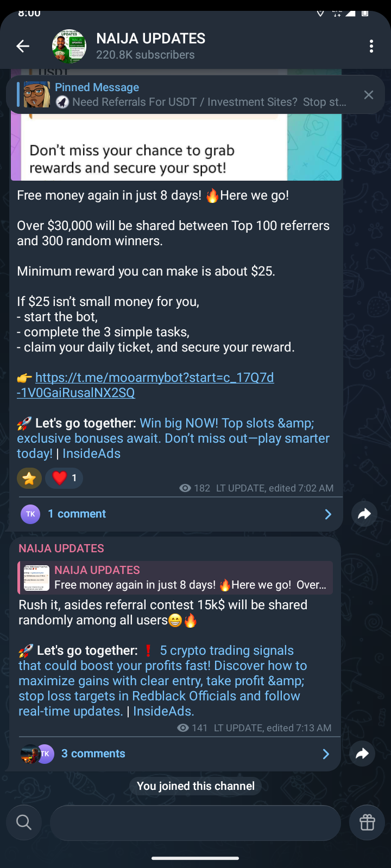This screenshot has width=391, height=868.
Task: Share the 'Rush it' post
Action: [362, 754]
